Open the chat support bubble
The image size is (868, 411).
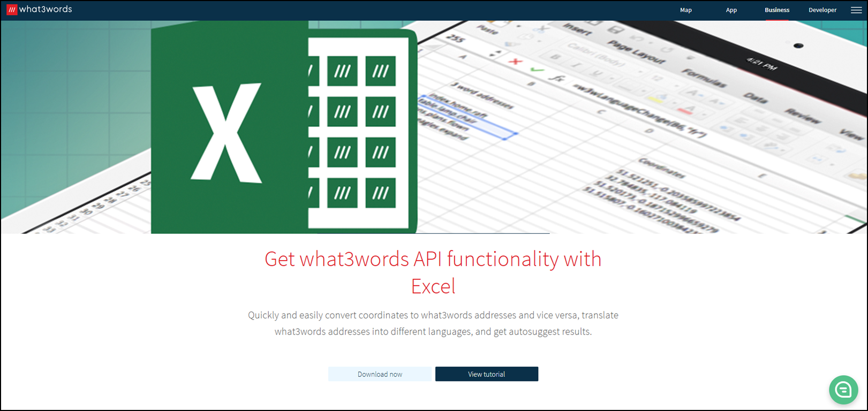[x=843, y=390]
